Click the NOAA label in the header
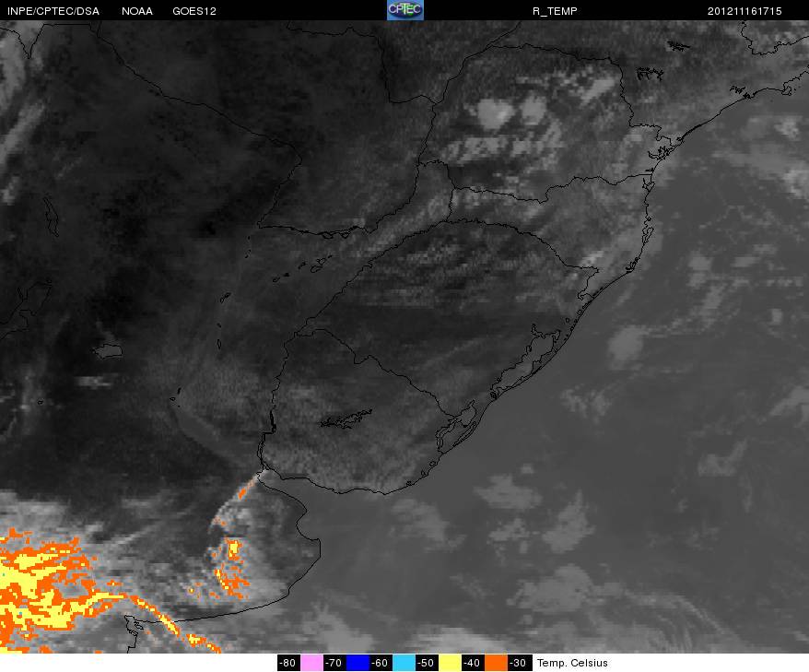 point(137,11)
